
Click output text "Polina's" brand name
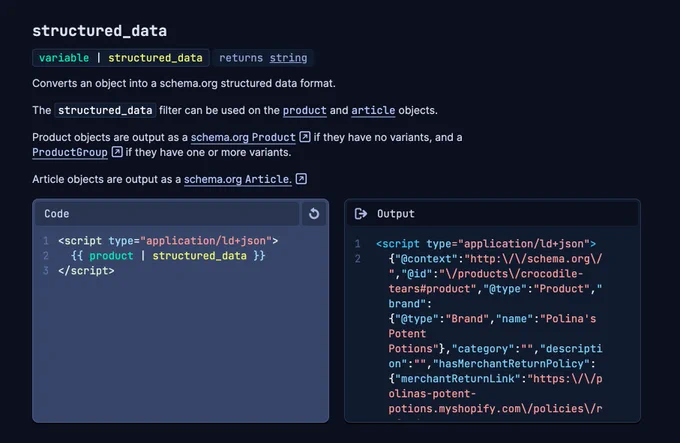click(x=571, y=319)
